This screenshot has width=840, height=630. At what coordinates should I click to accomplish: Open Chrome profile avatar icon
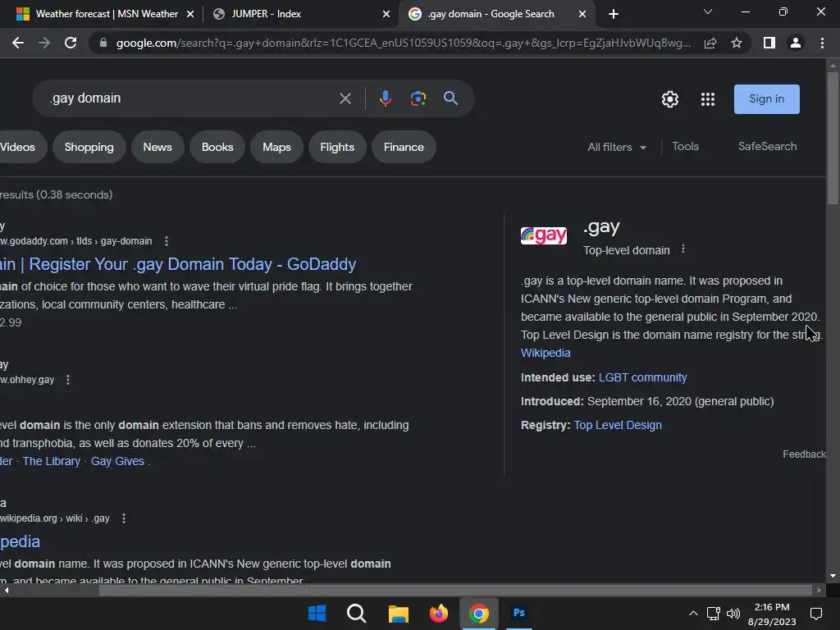pyautogui.click(x=796, y=43)
